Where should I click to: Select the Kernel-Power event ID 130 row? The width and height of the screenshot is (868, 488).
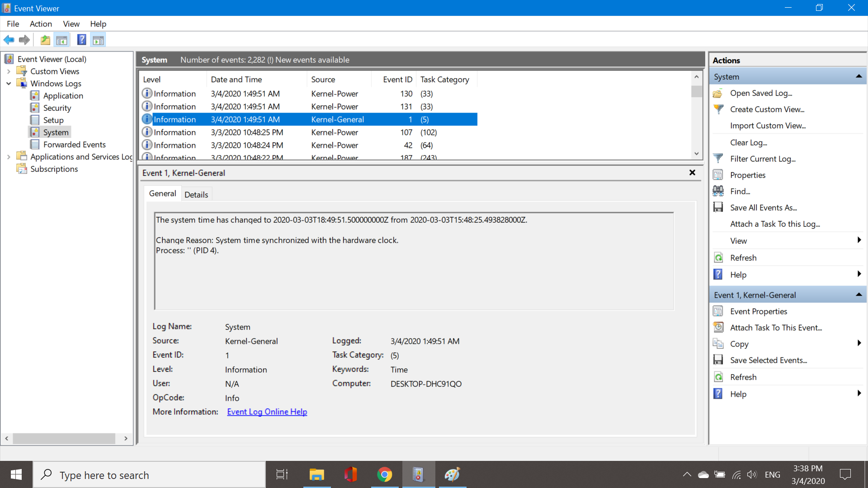point(308,94)
